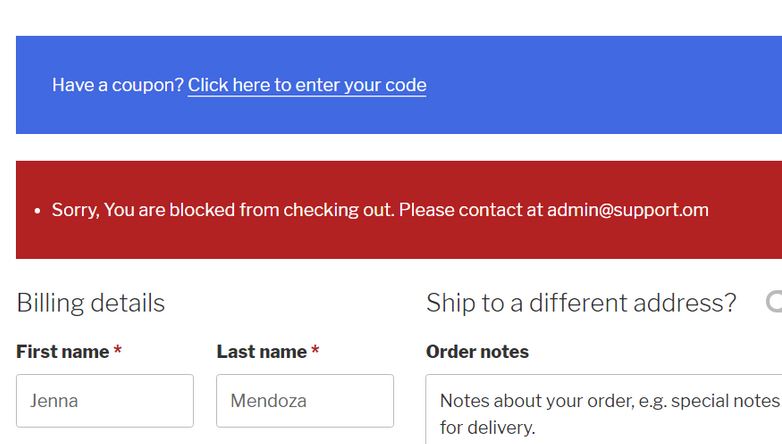Screen dimensions: 782x444
Task: Click the 'Ship to a different address?' heading text
Action: [581, 303]
